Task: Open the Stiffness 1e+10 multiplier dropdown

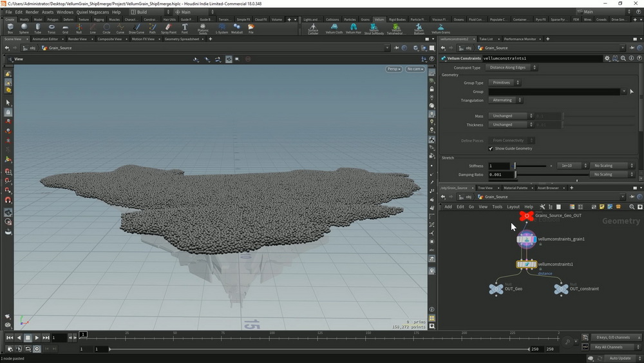Action: (x=572, y=166)
